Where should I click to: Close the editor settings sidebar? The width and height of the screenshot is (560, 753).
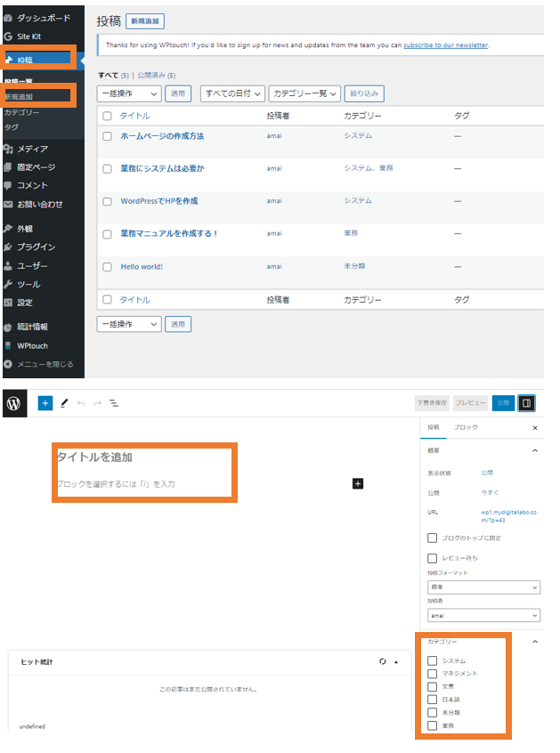point(535,428)
